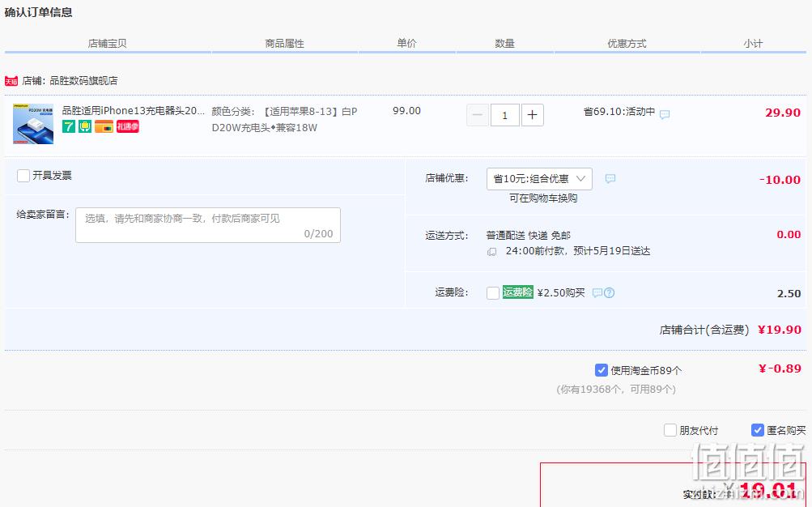812x507 pixels.
Task: Click the 你有19368个,可用89个 coin note
Action: pyautogui.click(x=616, y=390)
